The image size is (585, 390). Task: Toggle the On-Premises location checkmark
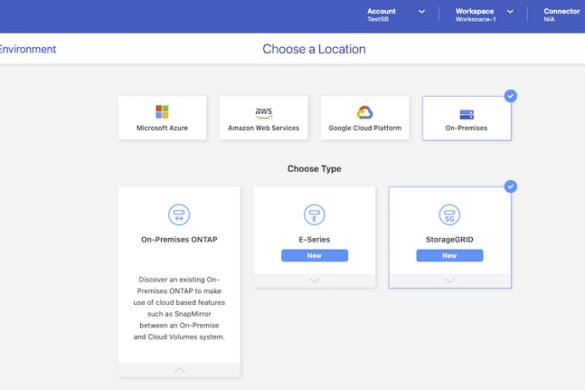(510, 96)
